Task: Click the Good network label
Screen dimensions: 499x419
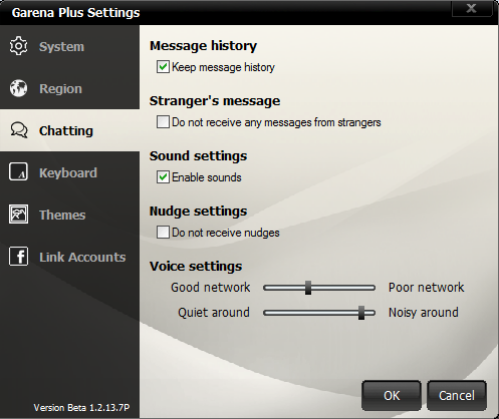Action: click(x=210, y=287)
